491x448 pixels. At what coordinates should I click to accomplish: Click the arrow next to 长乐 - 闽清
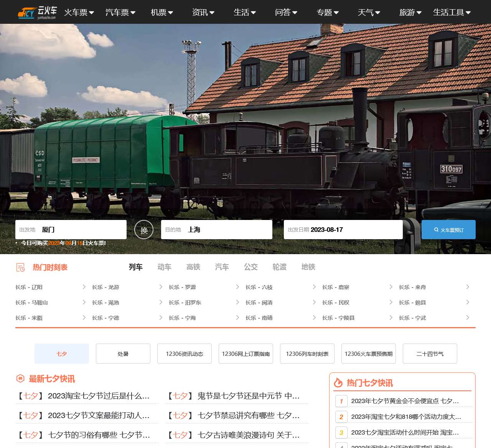(x=314, y=302)
